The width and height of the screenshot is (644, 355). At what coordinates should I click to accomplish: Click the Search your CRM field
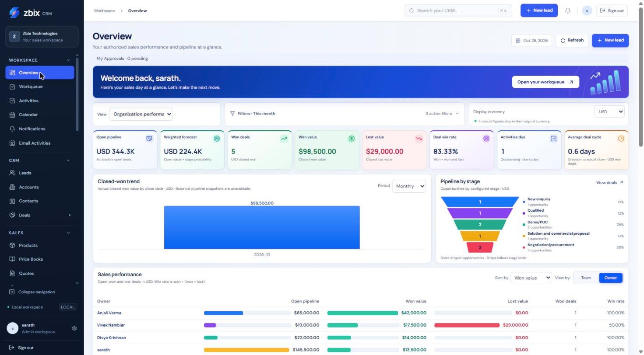458,10
